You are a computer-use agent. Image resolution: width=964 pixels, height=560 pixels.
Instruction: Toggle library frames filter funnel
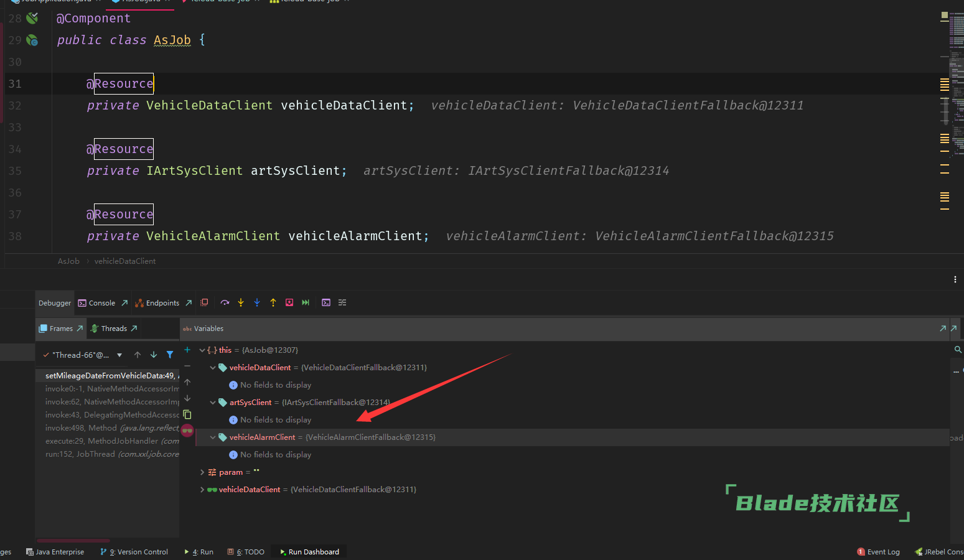(x=170, y=355)
